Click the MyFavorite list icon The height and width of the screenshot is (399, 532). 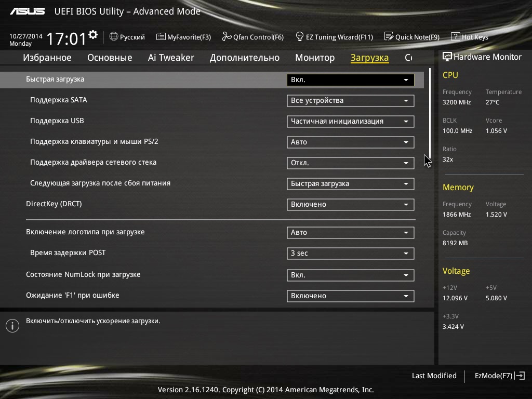coord(161,37)
